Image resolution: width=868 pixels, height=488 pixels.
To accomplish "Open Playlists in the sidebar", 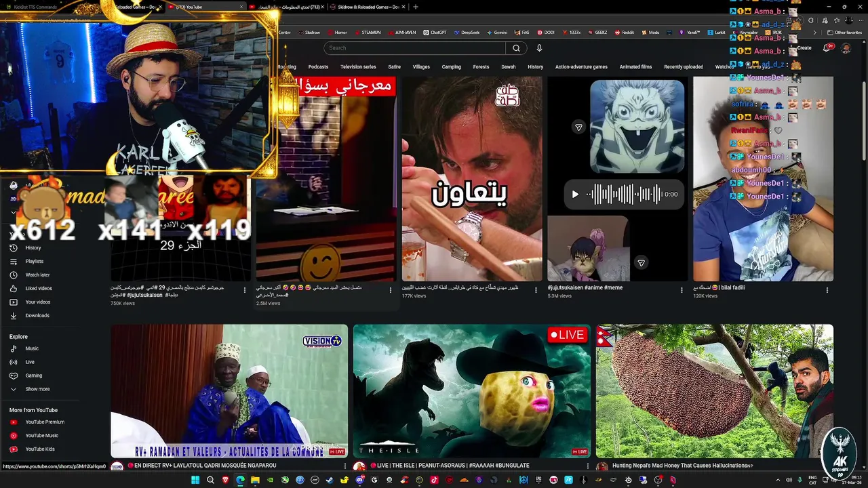I will click(x=35, y=262).
